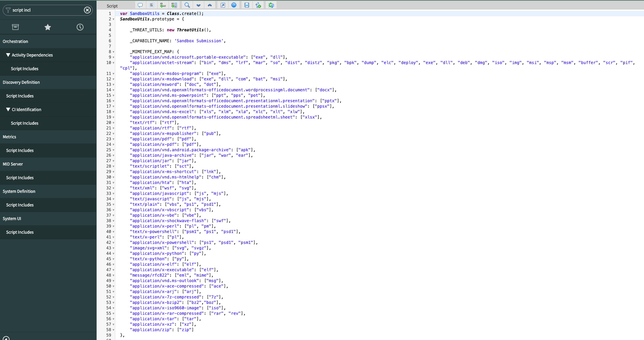Open Script Includes under CI Identification
This screenshot has width=644, height=340.
coord(48,123)
